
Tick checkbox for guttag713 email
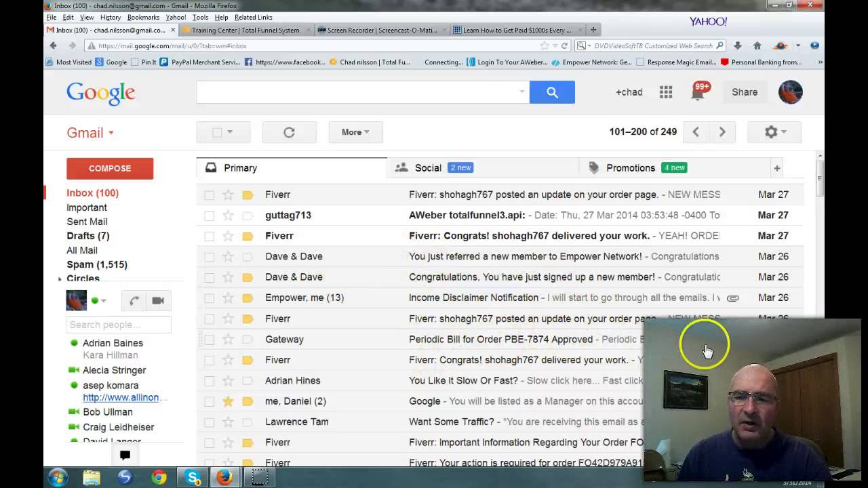click(x=209, y=216)
